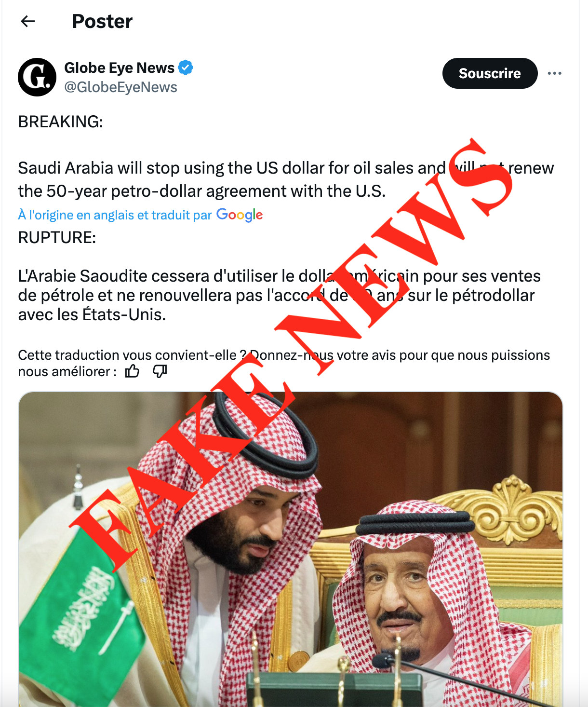Go back using the left arrow
The height and width of the screenshot is (707, 588).
(28, 21)
